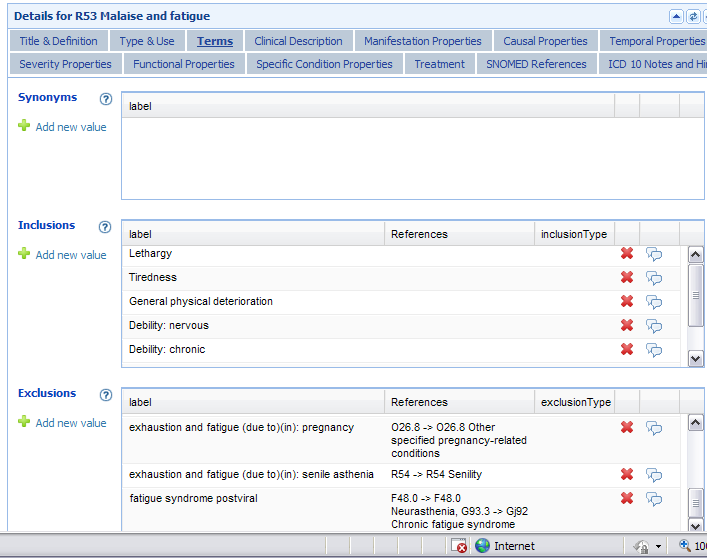The width and height of the screenshot is (707, 558).
Task: Click Exclusions References column header
Action: pos(459,402)
